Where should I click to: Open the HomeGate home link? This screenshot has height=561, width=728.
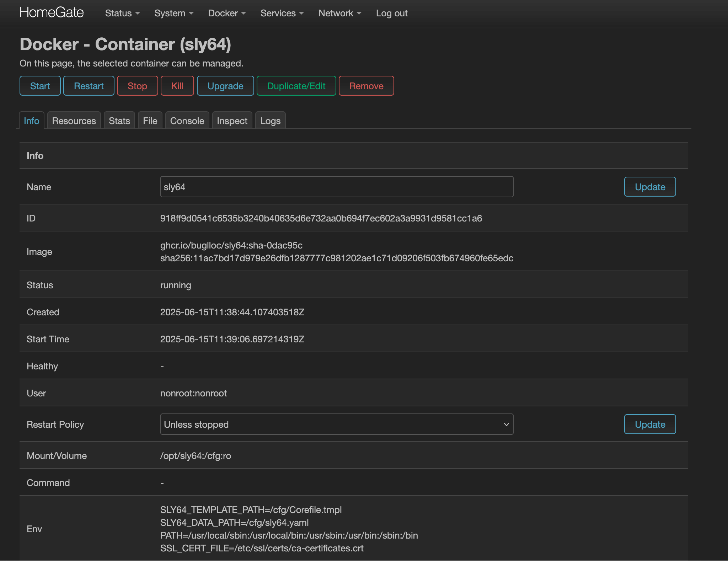pos(52,13)
